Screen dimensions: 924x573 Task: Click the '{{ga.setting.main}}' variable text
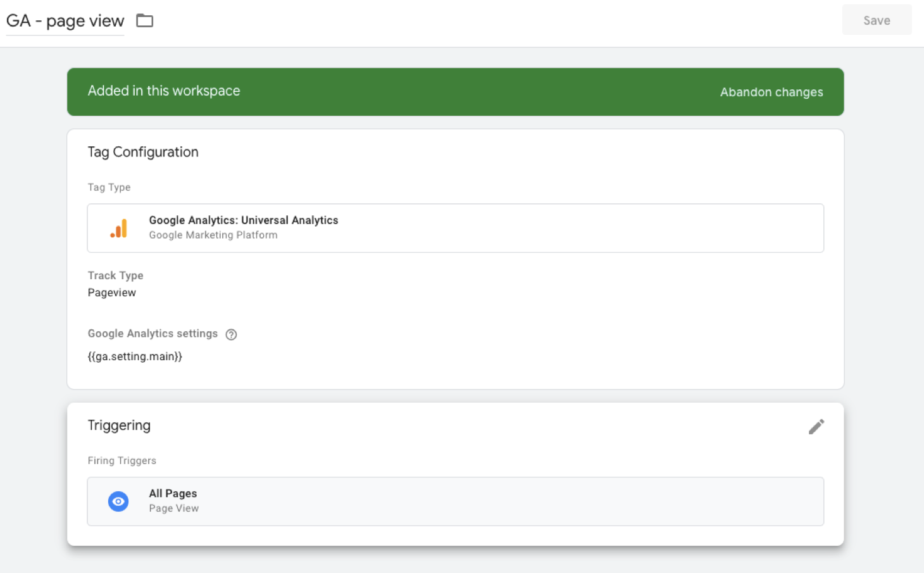pos(135,356)
